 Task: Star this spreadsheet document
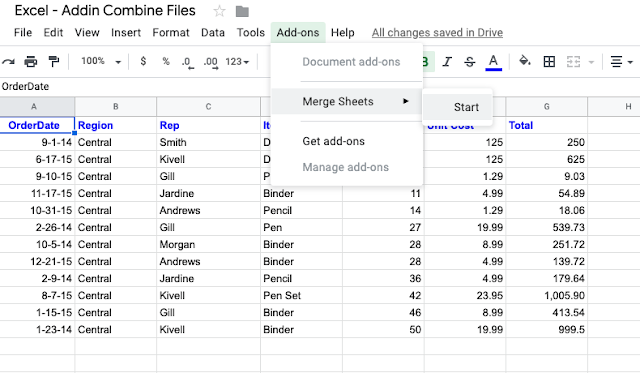[219, 11]
